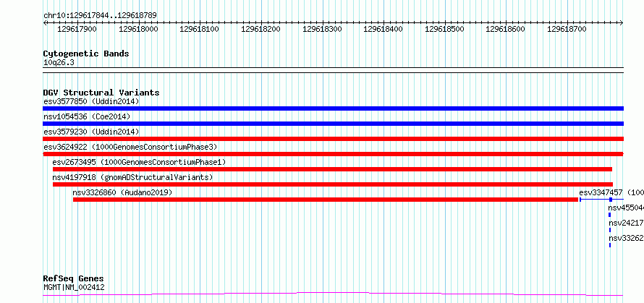Image resolution: width=644 pixels, height=303 pixels.
Task: Click ruler position 129618100
Action: [x=200, y=29]
